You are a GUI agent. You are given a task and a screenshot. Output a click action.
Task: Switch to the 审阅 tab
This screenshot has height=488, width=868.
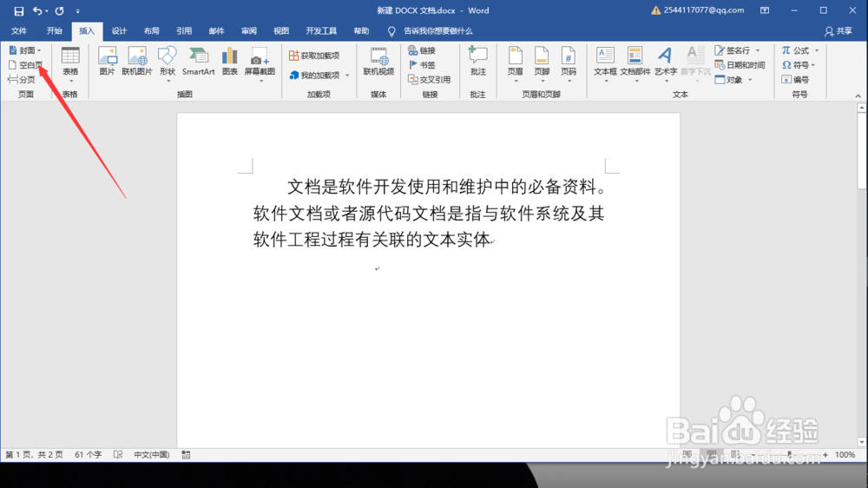(248, 31)
